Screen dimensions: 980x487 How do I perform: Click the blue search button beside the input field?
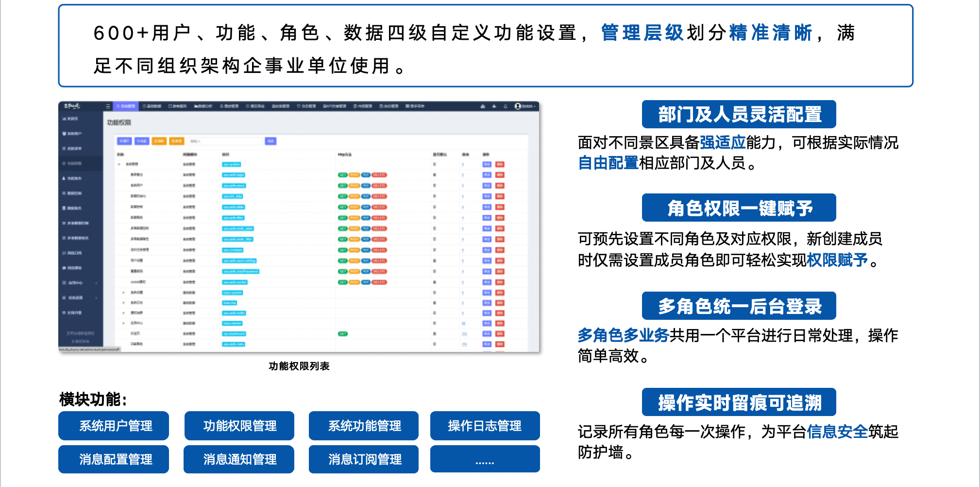[270, 141]
